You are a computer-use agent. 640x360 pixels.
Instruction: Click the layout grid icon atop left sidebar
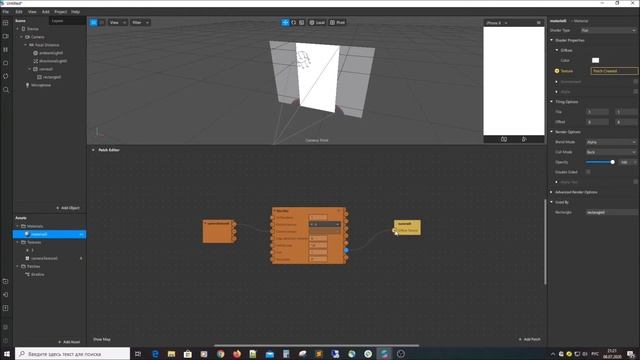click(x=6, y=23)
